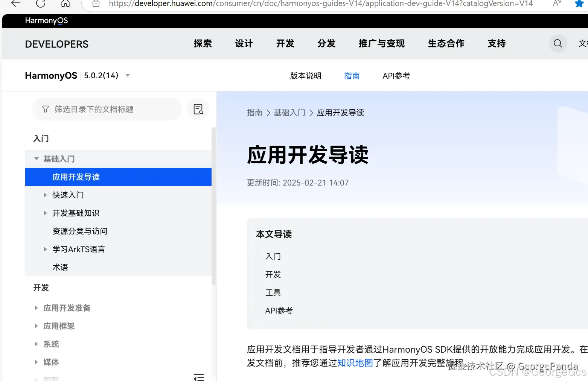Jump to 开发 section in 本文导读
Image resolution: width=588 pixels, height=382 pixels.
(273, 274)
